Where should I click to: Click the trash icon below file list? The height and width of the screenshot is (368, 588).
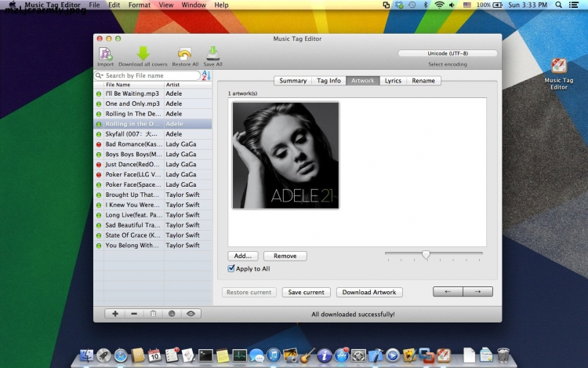coord(153,314)
